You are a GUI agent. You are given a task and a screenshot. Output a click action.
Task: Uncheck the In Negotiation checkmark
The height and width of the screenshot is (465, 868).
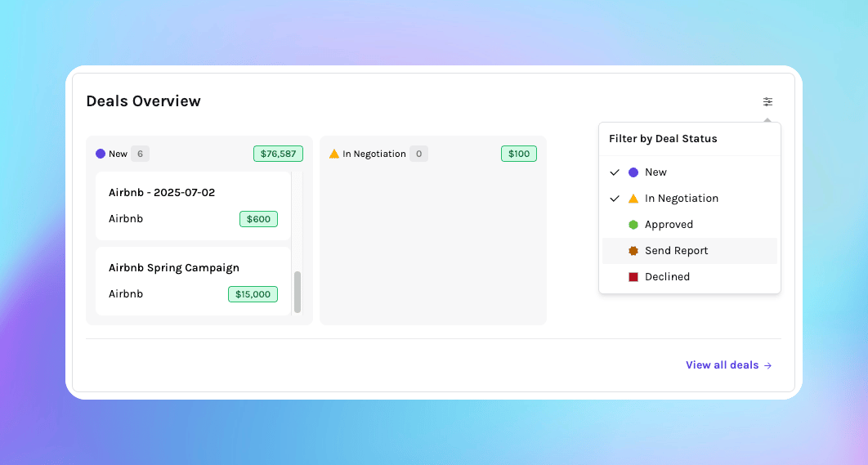[x=615, y=199]
